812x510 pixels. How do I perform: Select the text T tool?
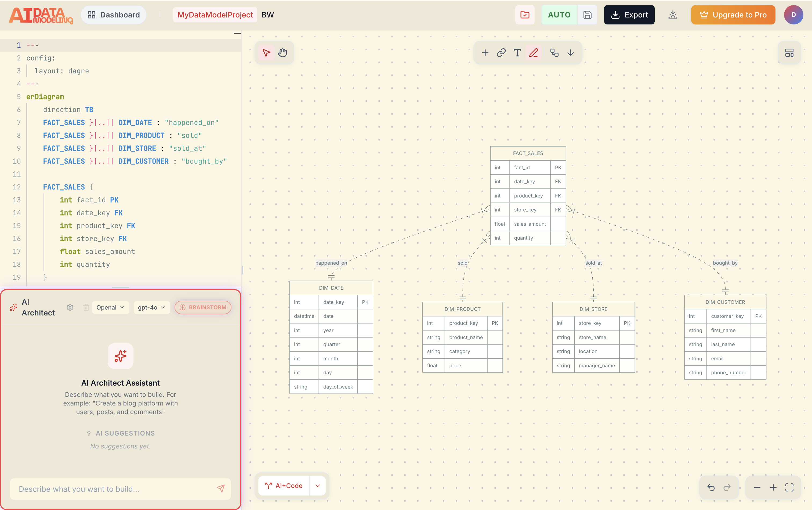(517, 53)
